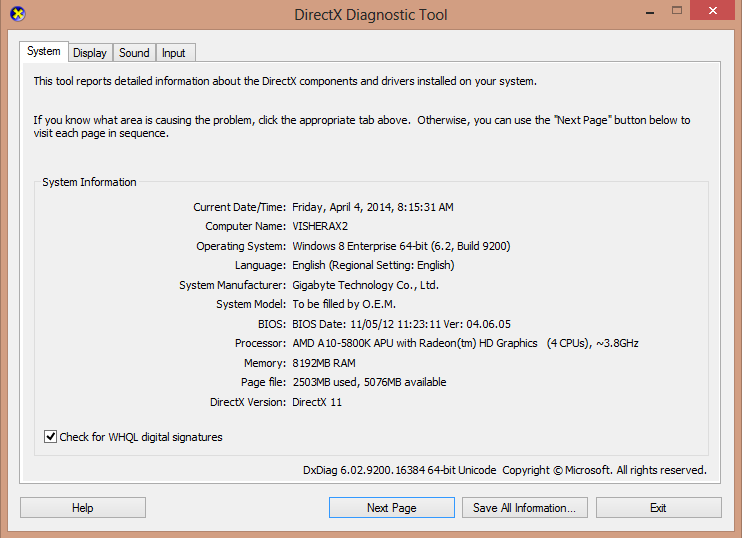Viewport: 742px width, 538px height.
Task: Click the 'System Manufacturer:' field label
Action: 232,285
